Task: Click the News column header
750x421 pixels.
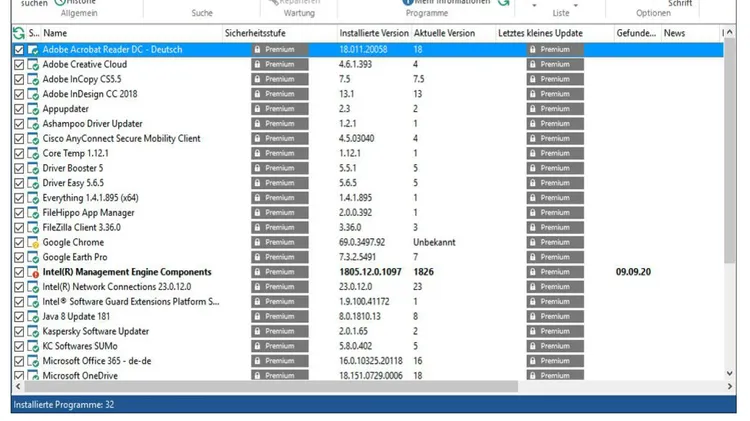Action: [x=690, y=33]
